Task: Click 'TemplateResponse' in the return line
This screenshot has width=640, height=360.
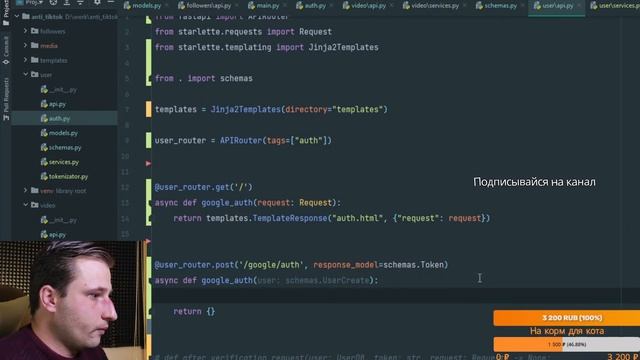Action: point(290,218)
